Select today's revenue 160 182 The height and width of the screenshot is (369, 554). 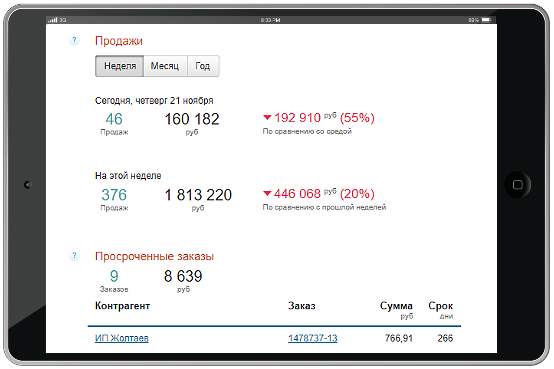click(192, 119)
